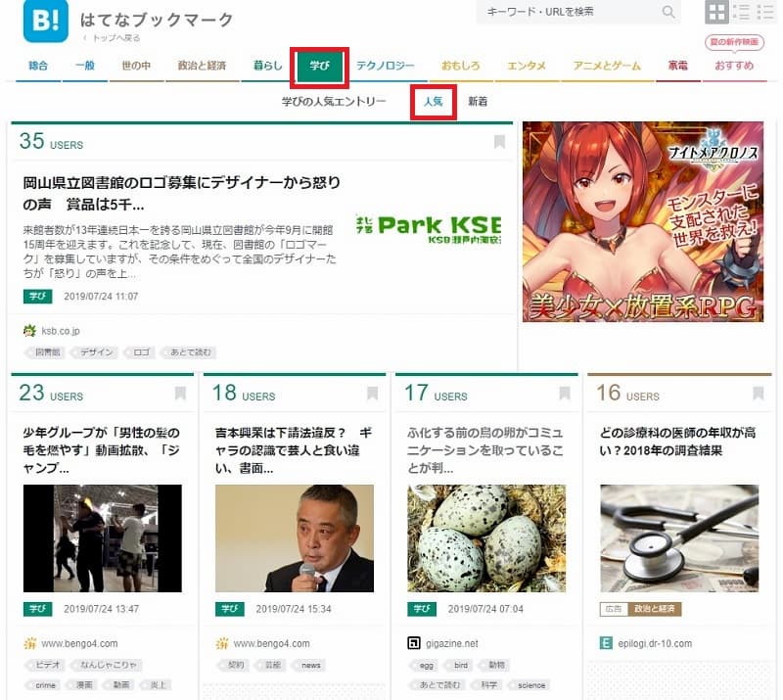Select the 学び category tab
This screenshot has width=783, height=700.
point(320,66)
